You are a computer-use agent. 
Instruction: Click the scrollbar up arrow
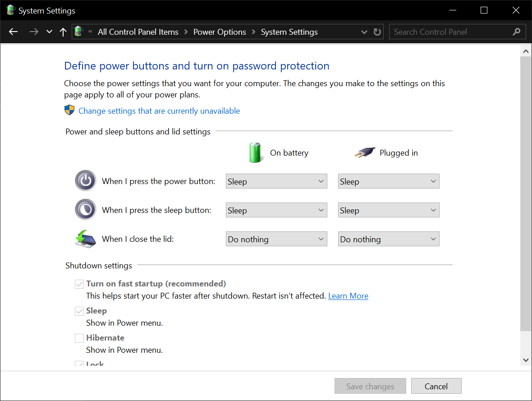pyautogui.click(x=526, y=51)
